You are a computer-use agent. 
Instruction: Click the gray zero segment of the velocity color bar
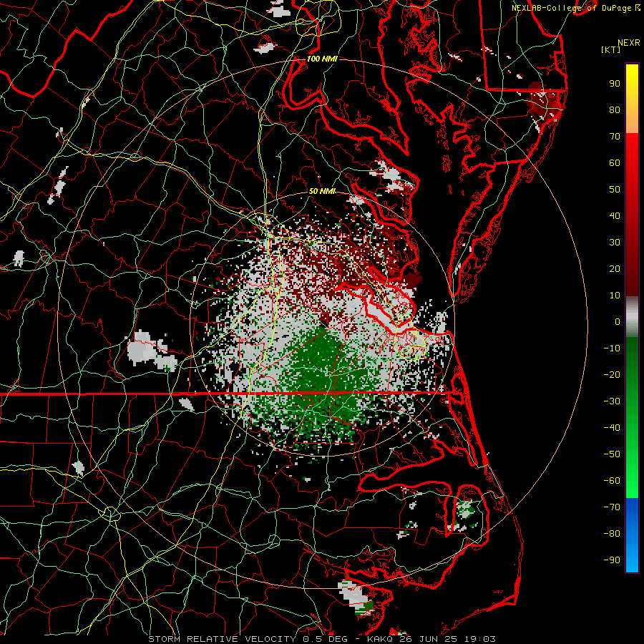[x=632, y=317]
